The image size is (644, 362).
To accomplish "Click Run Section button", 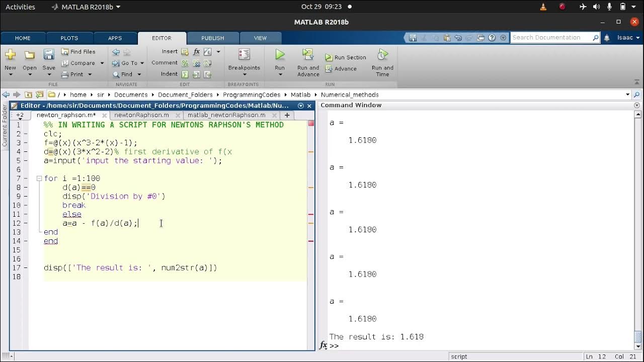I will [x=345, y=57].
